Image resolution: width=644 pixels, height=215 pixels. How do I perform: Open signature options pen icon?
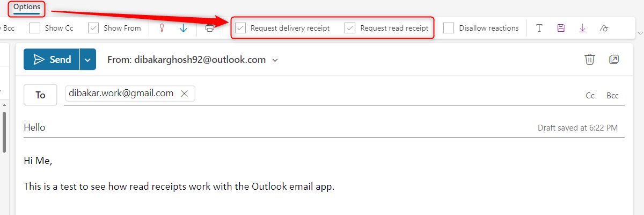click(x=604, y=28)
